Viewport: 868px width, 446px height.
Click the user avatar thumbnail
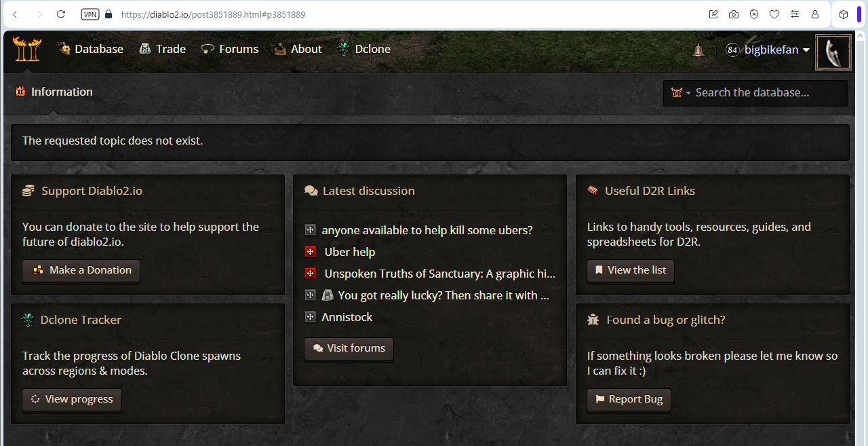(x=833, y=53)
